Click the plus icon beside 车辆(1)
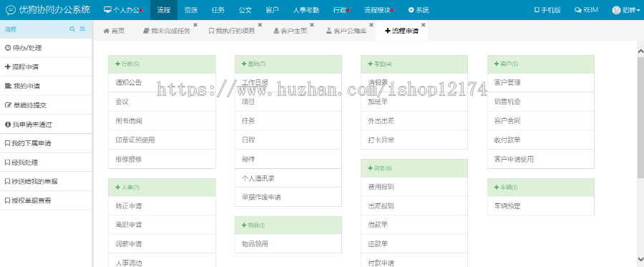This screenshot has width=644, height=267. click(x=497, y=188)
